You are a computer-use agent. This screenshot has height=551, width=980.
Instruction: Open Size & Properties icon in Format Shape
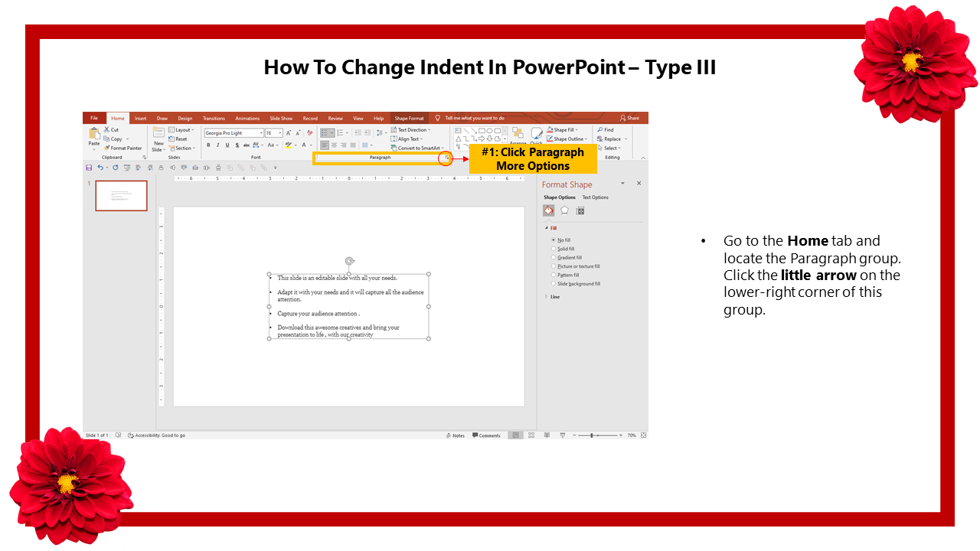pyautogui.click(x=580, y=210)
